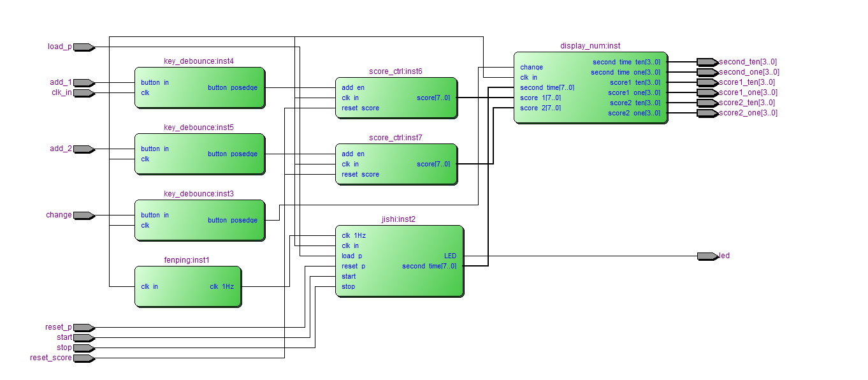This screenshot has width=868, height=380.
Task: Select change port of display_num:inst
Action: (x=532, y=68)
